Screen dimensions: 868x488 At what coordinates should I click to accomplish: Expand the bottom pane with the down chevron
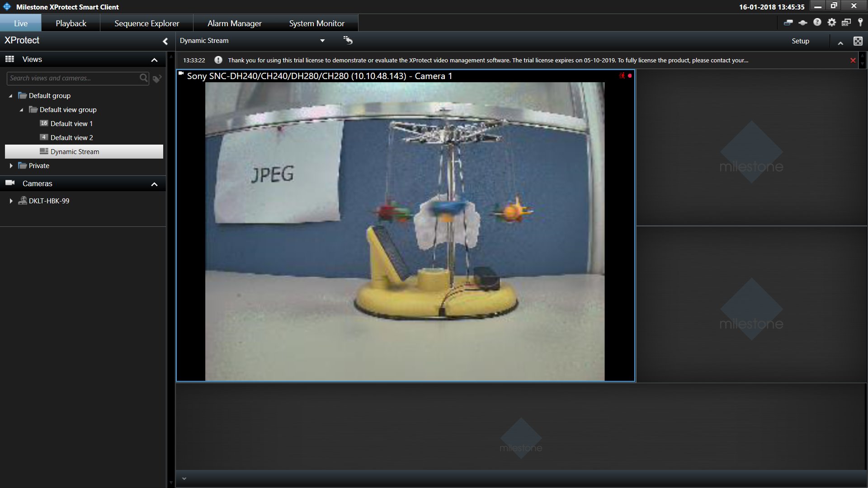tap(184, 479)
